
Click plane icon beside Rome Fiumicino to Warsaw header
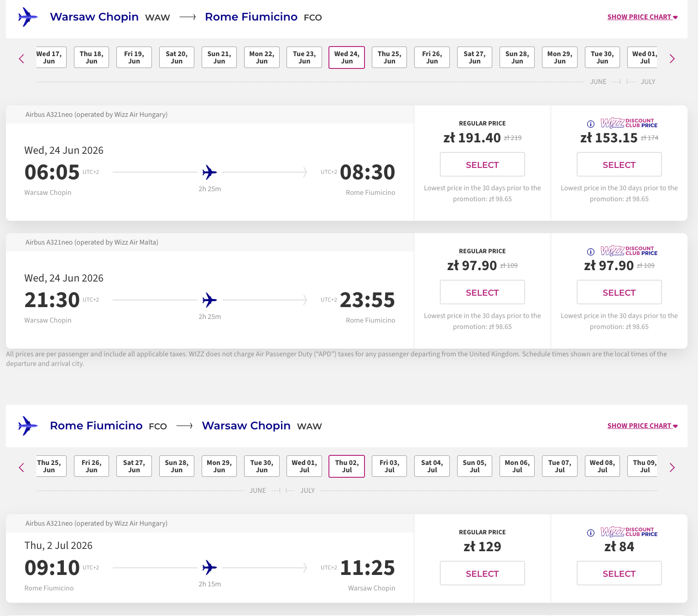pyautogui.click(x=28, y=426)
